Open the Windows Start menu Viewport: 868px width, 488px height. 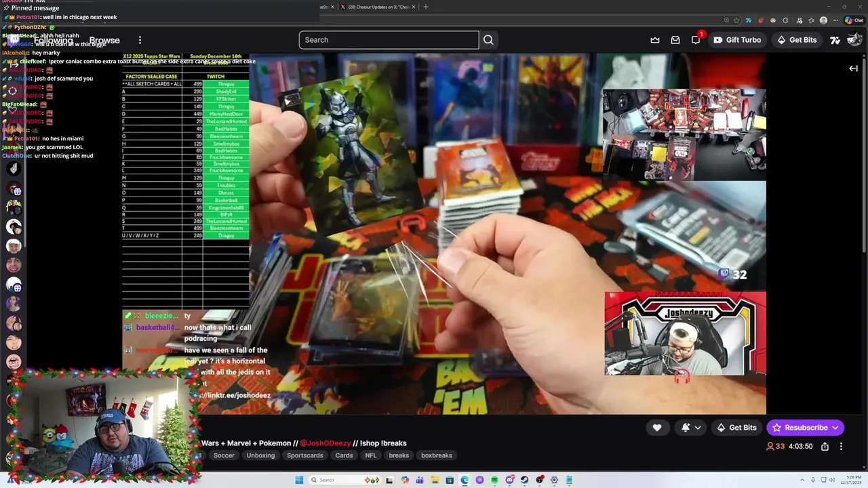tap(299, 480)
